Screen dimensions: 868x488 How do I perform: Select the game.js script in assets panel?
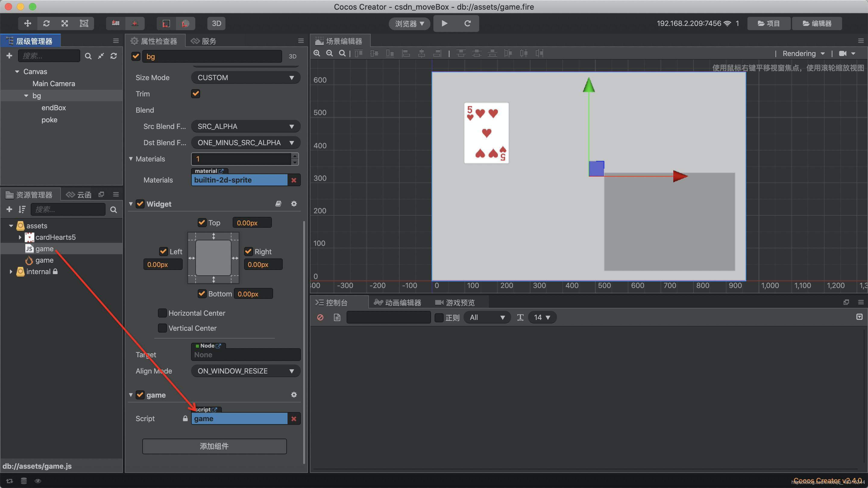click(x=44, y=249)
